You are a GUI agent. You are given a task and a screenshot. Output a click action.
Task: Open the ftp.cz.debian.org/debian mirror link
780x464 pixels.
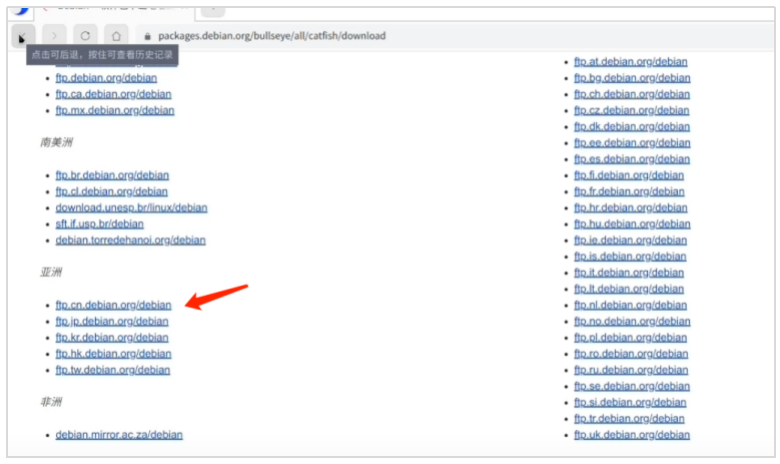[632, 110]
